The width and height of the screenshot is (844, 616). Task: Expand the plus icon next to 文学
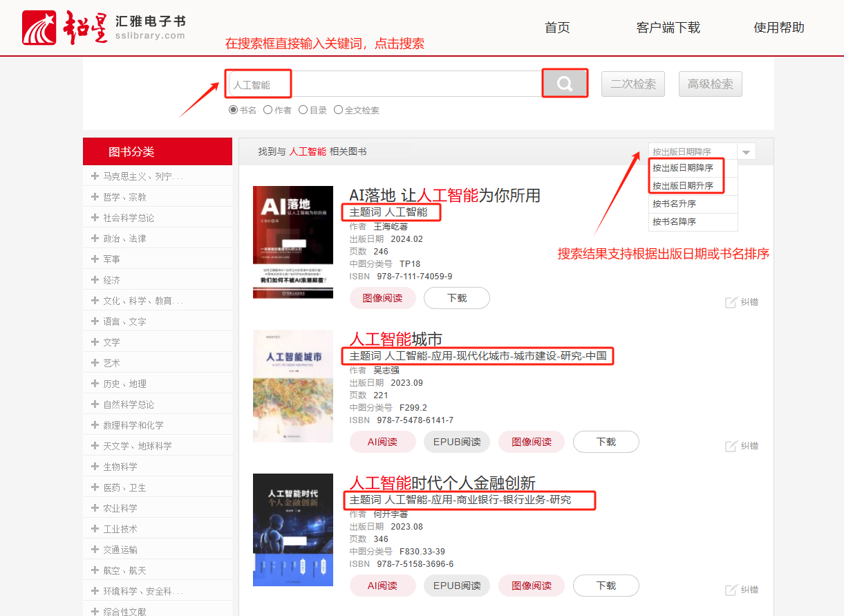coord(95,342)
